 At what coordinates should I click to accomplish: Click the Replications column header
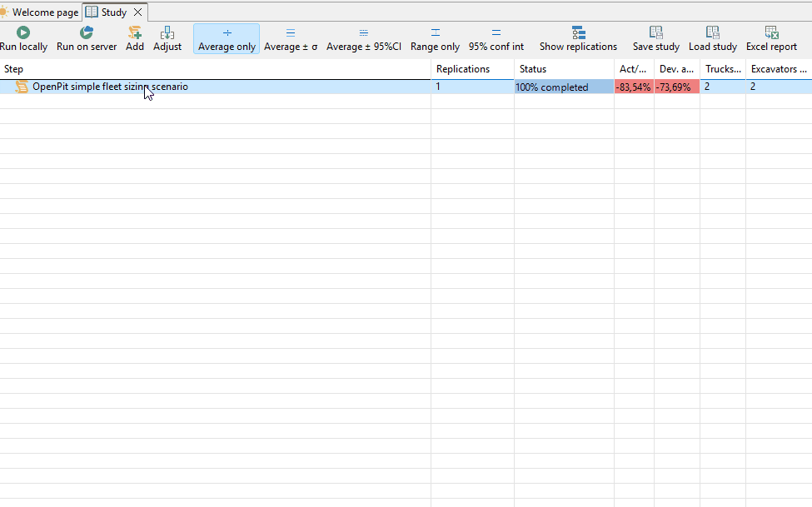click(472, 69)
